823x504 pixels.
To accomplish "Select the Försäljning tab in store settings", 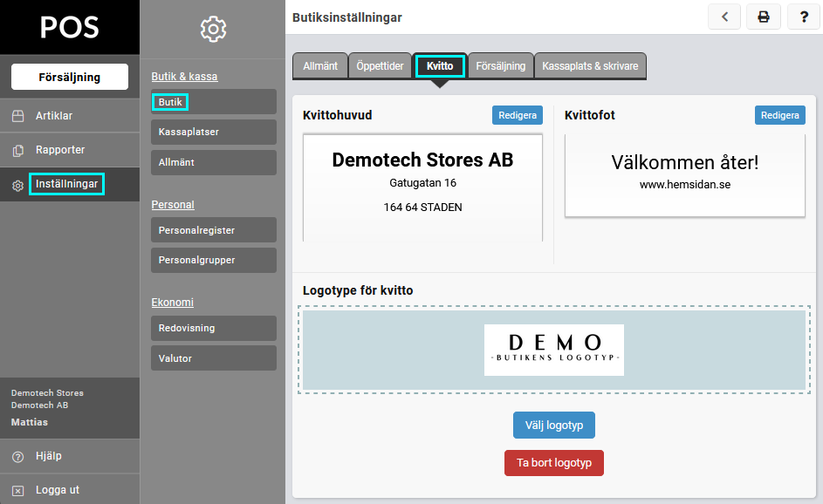I will coord(500,66).
